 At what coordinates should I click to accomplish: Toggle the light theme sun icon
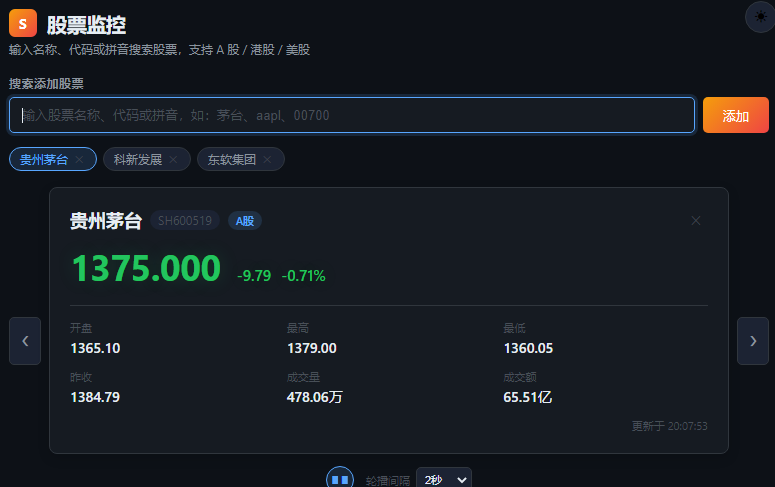tap(761, 17)
